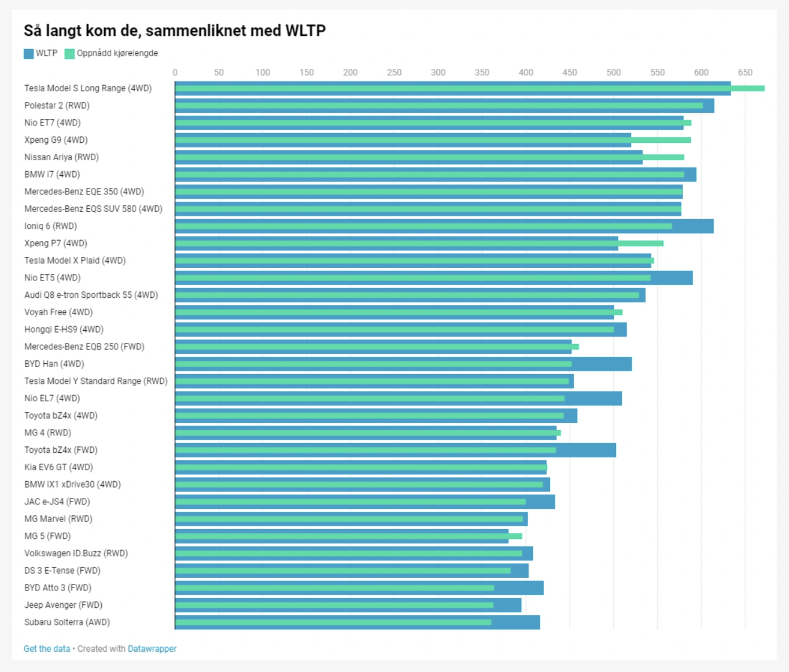Open the Datawrapper link
The image size is (789, 672).
[152, 649]
